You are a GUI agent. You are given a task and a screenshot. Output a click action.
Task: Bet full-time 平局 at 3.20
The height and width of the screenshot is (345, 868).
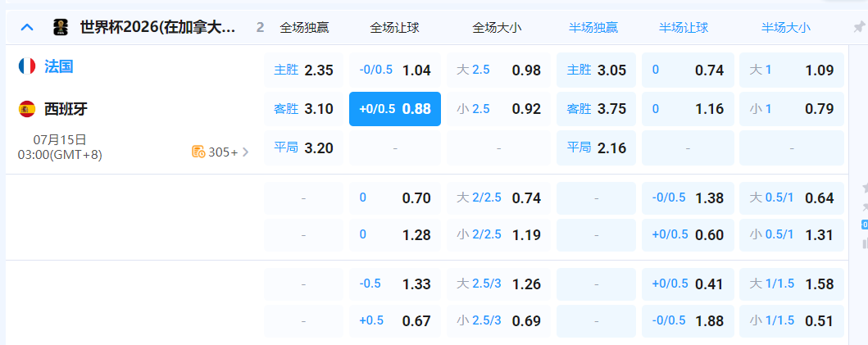coord(303,148)
